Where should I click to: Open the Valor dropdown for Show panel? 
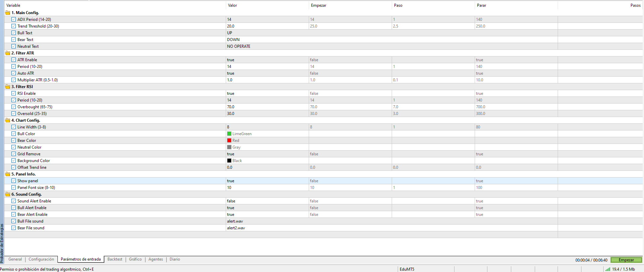coord(267,181)
